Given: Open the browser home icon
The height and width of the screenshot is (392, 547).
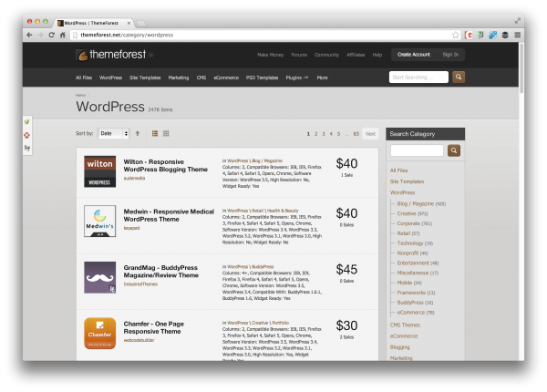Looking at the screenshot, I should (63, 35).
